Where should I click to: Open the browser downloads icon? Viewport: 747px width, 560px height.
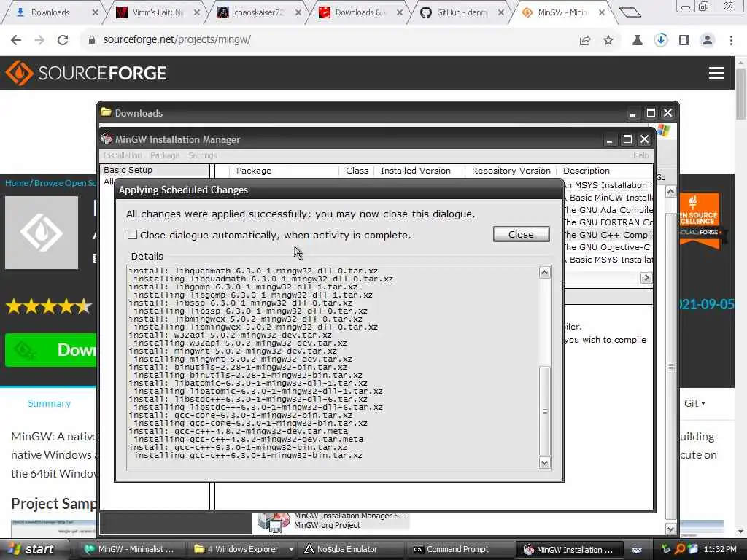pos(661,41)
